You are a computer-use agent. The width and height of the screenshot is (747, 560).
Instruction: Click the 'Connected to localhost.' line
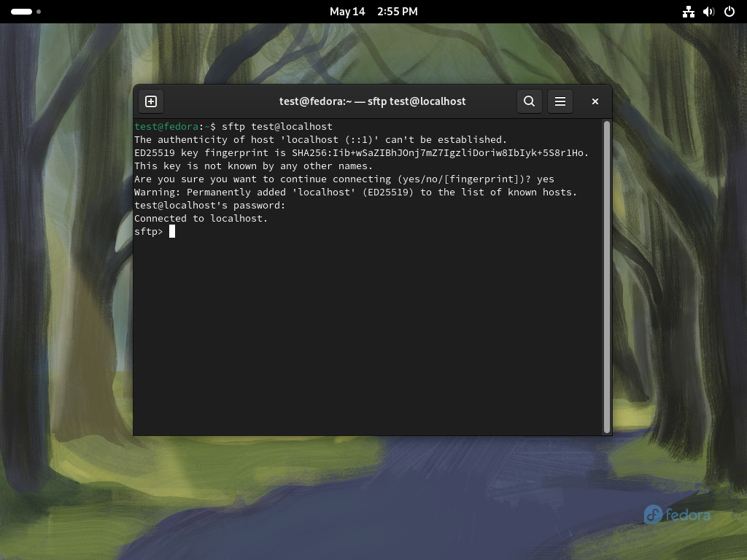pos(201,219)
